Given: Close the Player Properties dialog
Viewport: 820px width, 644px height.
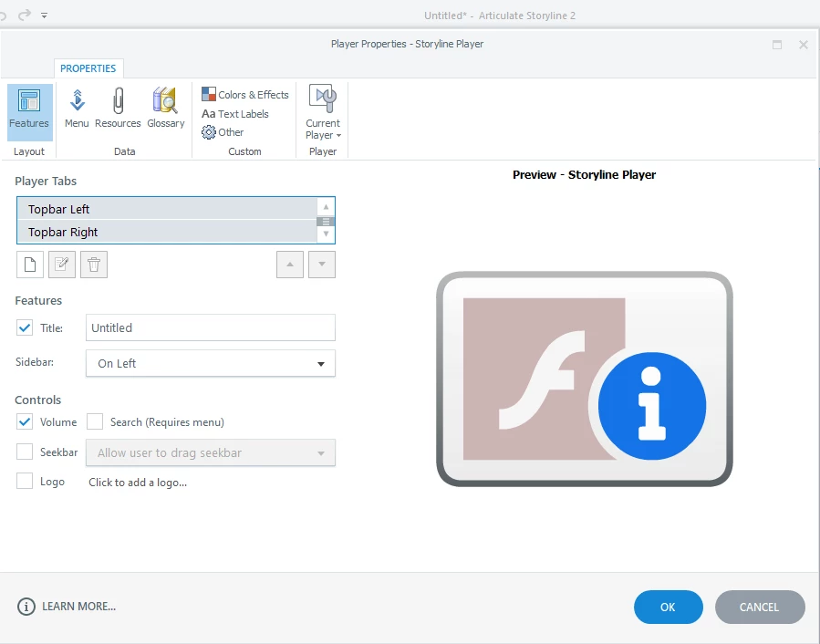Looking at the screenshot, I should coord(804,45).
